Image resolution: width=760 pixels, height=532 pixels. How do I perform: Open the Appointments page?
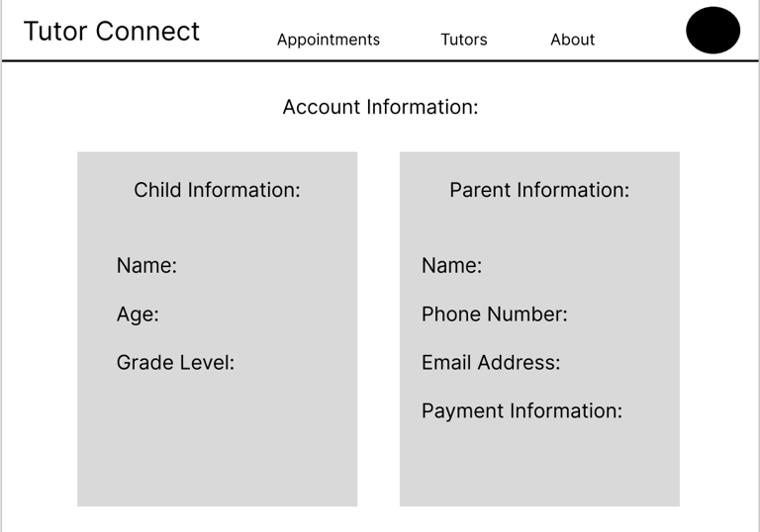328,40
